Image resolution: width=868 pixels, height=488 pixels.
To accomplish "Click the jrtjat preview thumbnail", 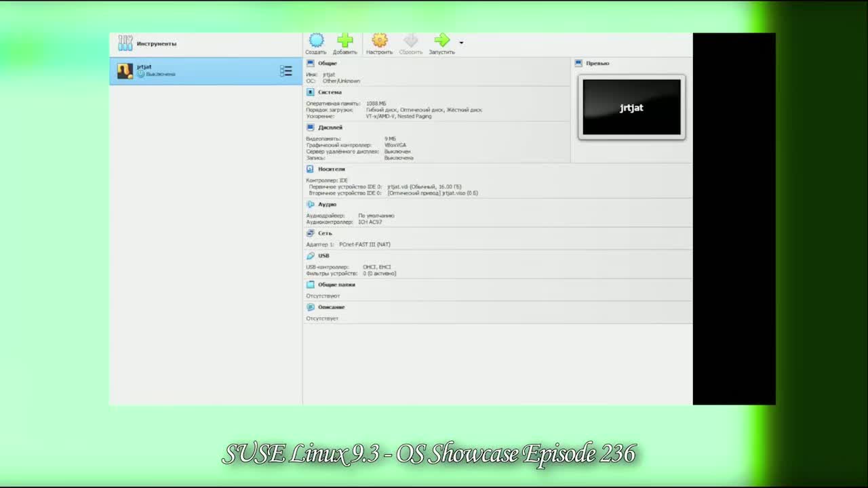I will point(631,107).
